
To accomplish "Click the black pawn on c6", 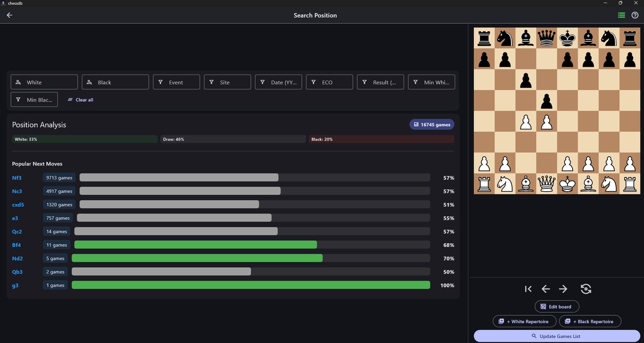I will click(526, 80).
